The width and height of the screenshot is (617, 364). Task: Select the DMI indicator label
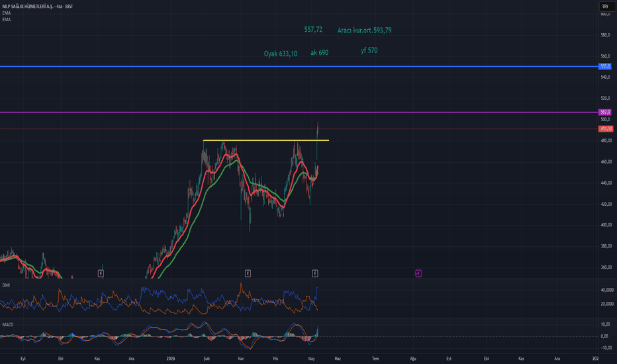(x=6, y=285)
